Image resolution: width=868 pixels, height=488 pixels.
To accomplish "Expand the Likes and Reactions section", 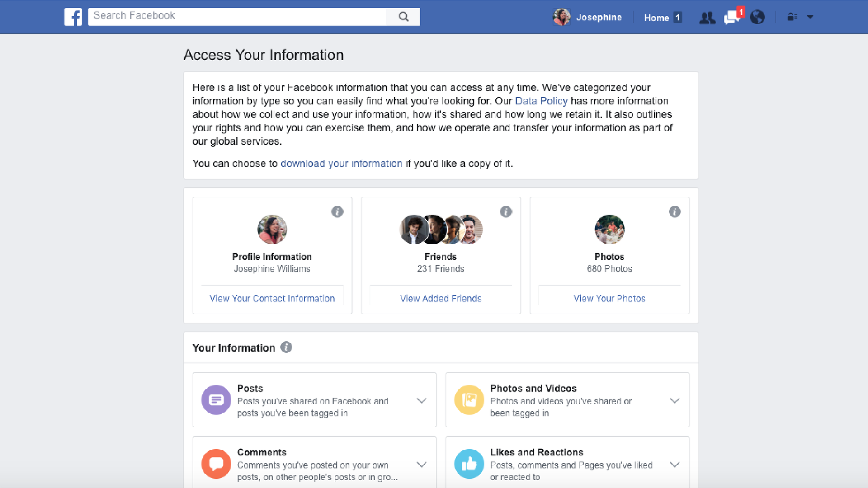I will tap(675, 465).
